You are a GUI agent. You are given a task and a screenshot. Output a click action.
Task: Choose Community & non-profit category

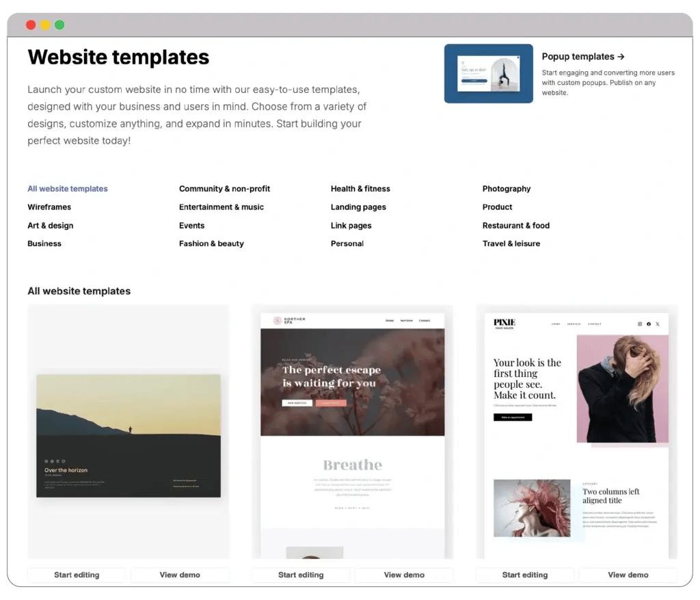224,189
